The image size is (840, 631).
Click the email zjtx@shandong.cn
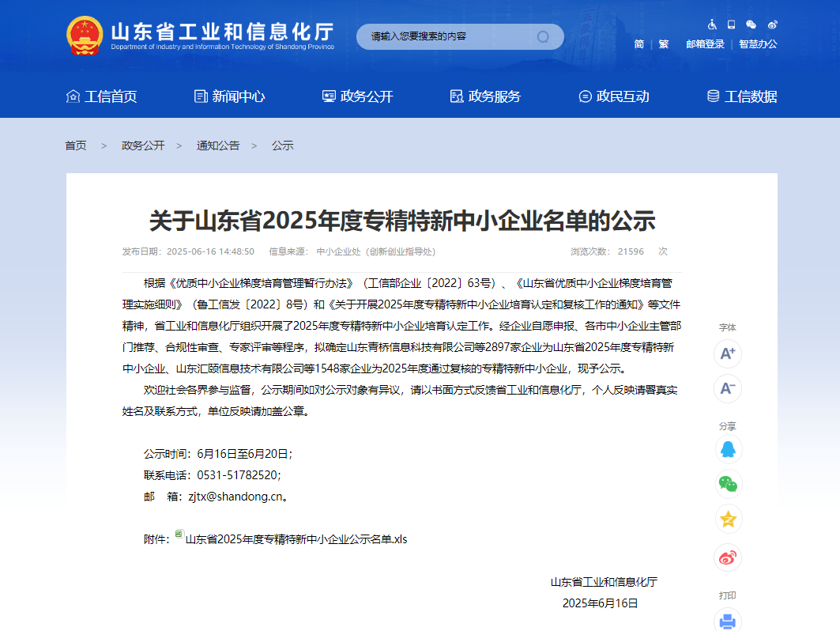[235, 497]
